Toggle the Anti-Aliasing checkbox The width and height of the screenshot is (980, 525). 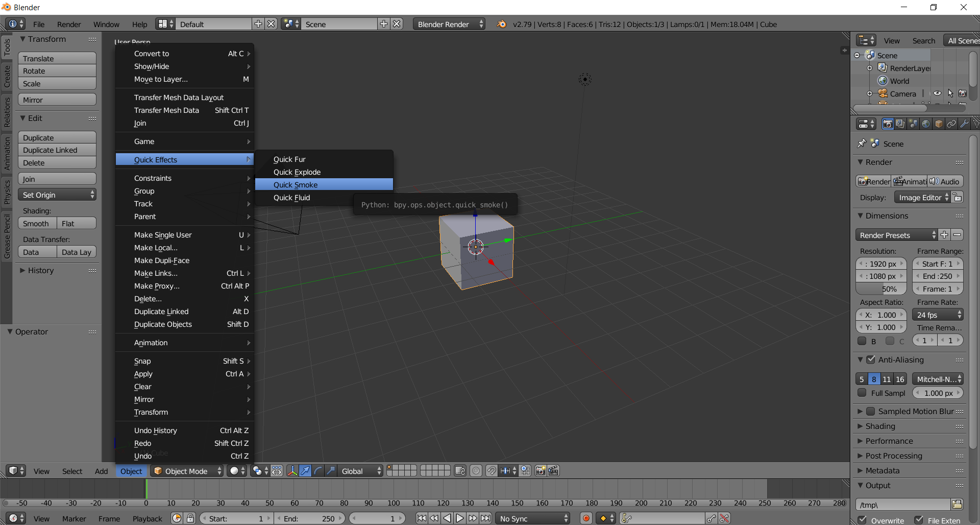tap(871, 360)
